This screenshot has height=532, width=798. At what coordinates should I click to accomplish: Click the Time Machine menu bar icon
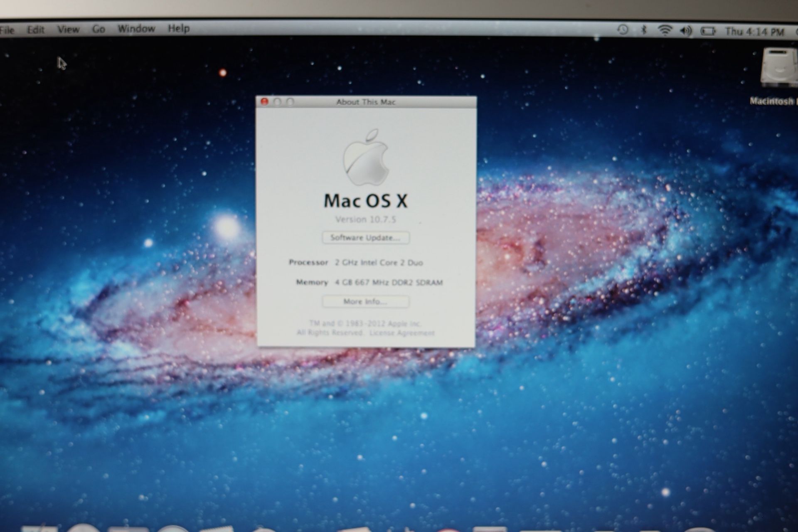[623, 30]
